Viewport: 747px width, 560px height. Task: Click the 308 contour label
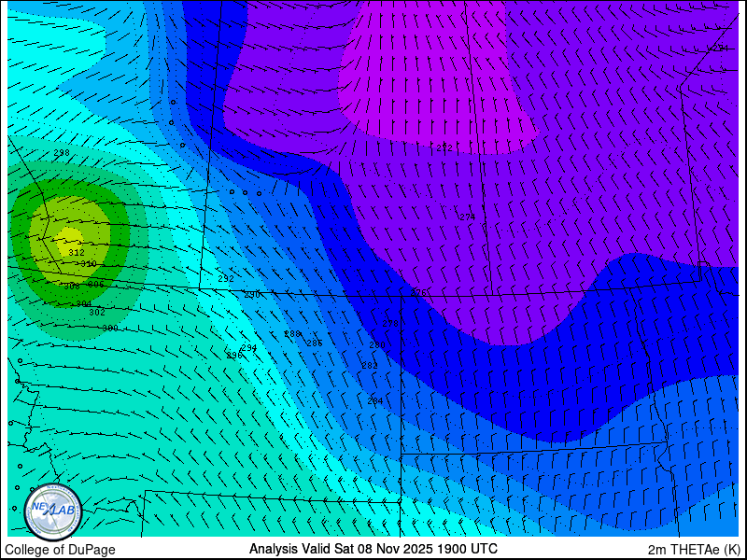click(72, 287)
